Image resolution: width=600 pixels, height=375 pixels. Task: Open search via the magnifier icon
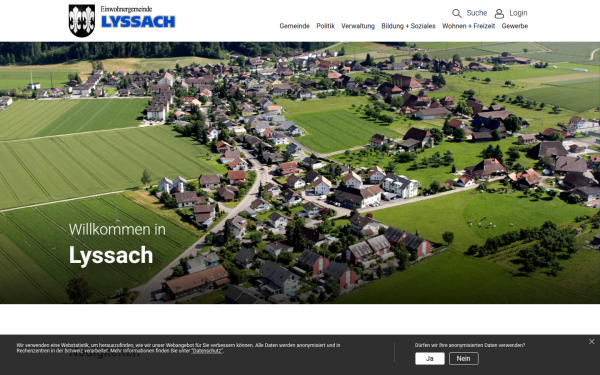(x=457, y=13)
